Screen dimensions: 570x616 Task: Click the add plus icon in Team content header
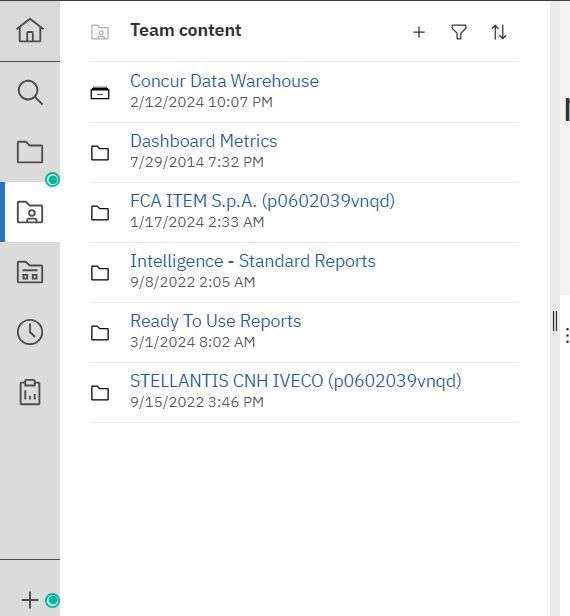[x=419, y=32]
